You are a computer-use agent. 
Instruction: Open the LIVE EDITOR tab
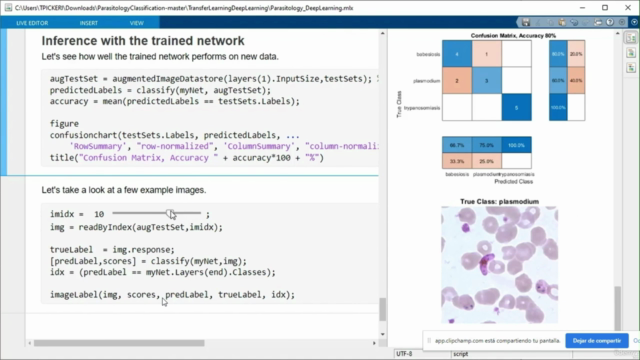pyautogui.click(x=32, y=23)
